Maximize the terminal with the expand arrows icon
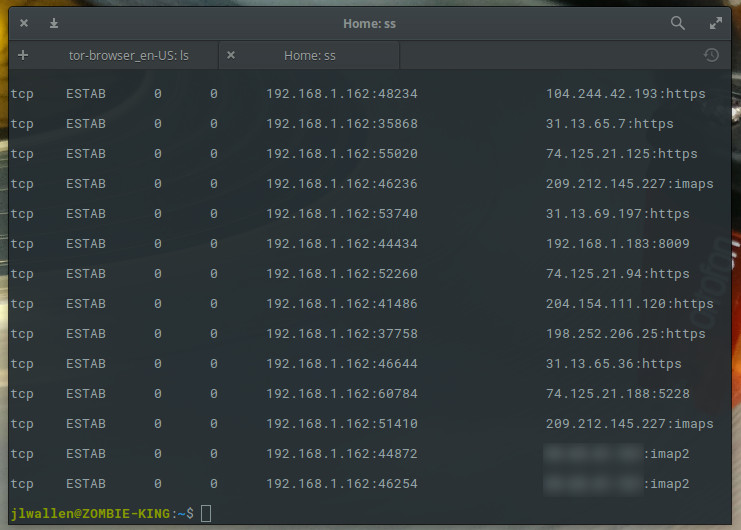741x530 pixels. point(716,23)
